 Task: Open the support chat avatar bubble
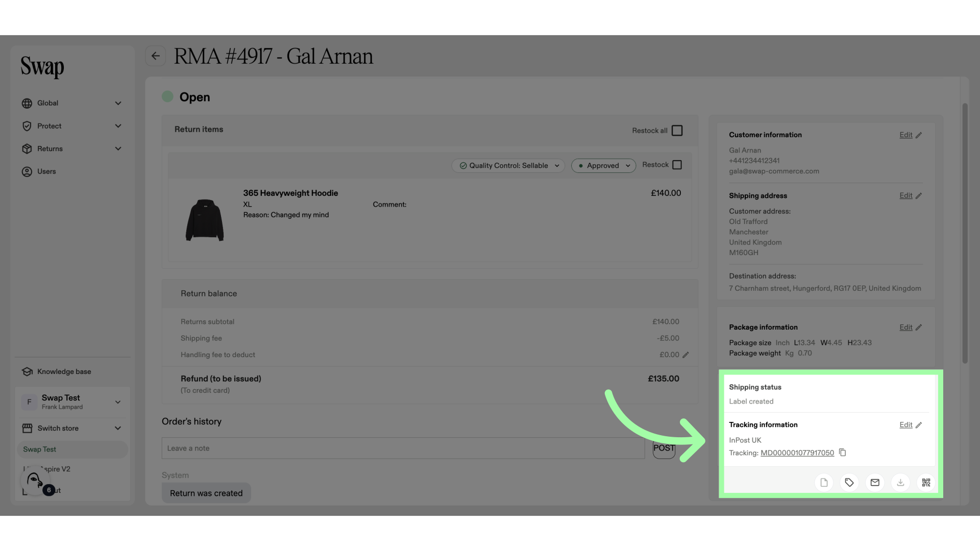[x=35, y=481]
